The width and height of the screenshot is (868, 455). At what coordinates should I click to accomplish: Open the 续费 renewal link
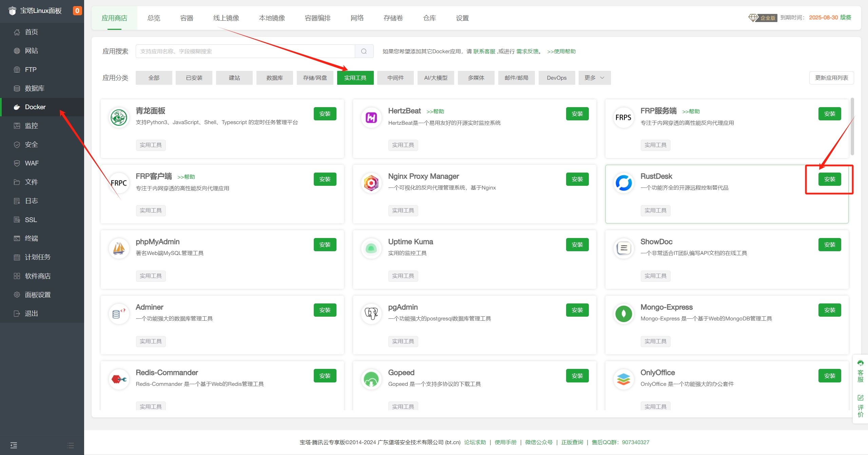(x=846, y=17)
